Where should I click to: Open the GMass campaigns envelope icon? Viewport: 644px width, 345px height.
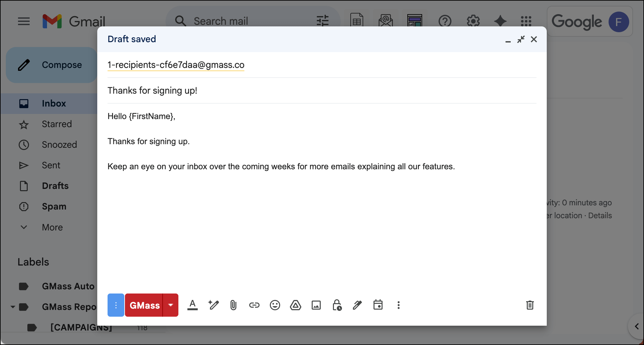click(385, 20)
